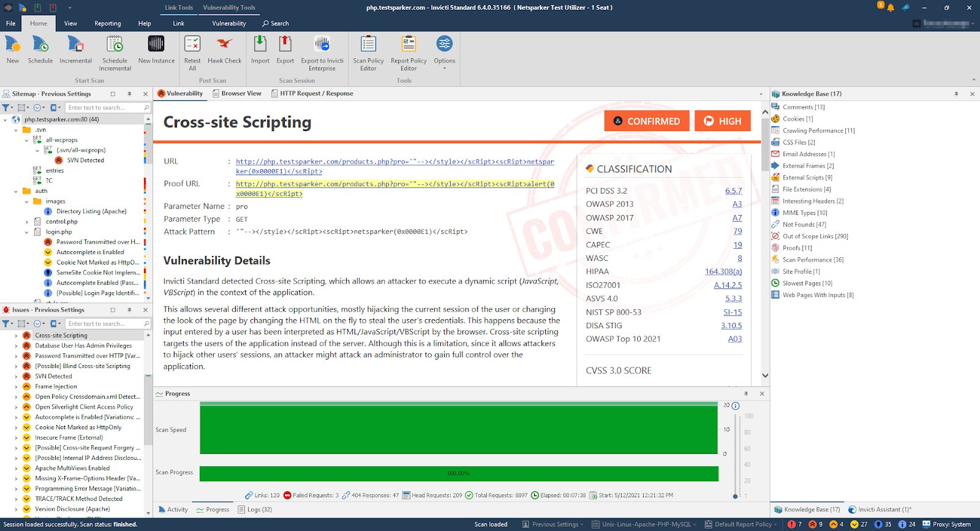This screenshot has width=980, height=531.
Task: Open Web Pages With Inputs [8]
Action: [x=818, y=295]
